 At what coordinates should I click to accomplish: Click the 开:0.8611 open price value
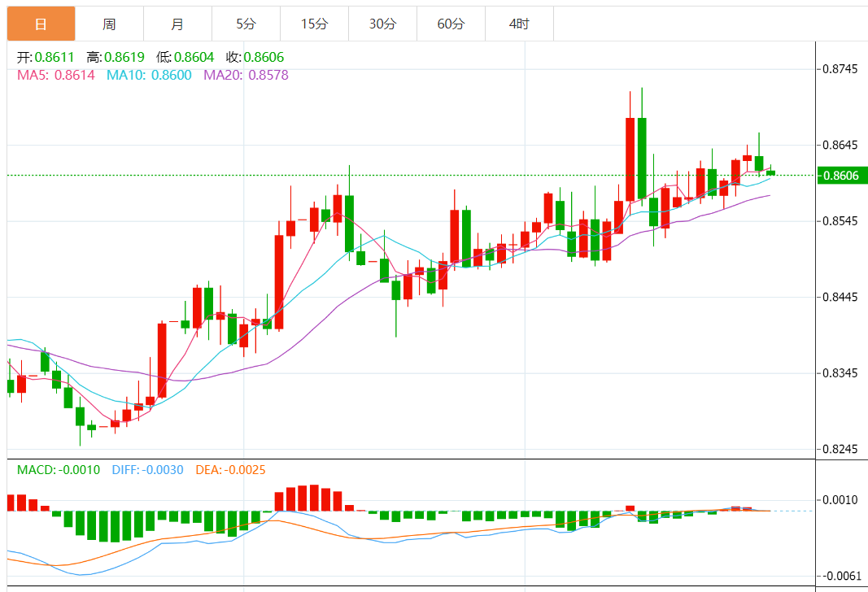46,57
